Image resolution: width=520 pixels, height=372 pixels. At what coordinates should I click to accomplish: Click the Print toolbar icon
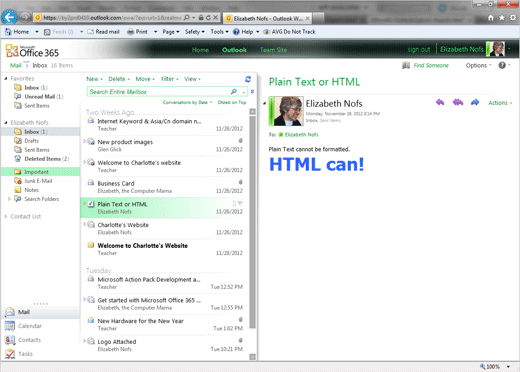tap(131, 32)
